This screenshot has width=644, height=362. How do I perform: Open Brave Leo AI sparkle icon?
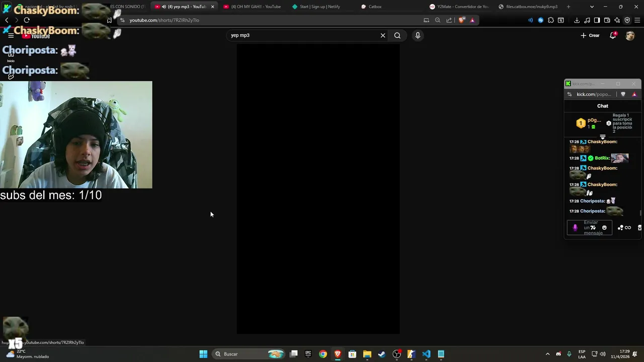tap(617, 20)
